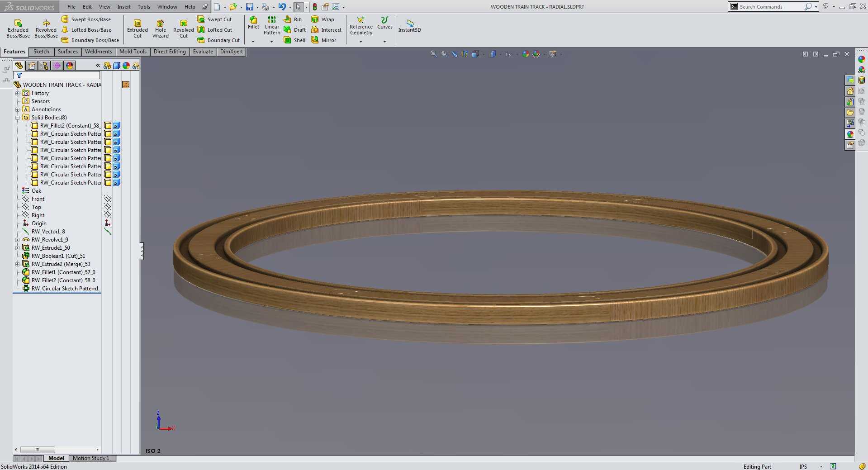Click the Rebuild traffic light icon
This screenshot has width=868, height=470.
[x=315, y=7]
